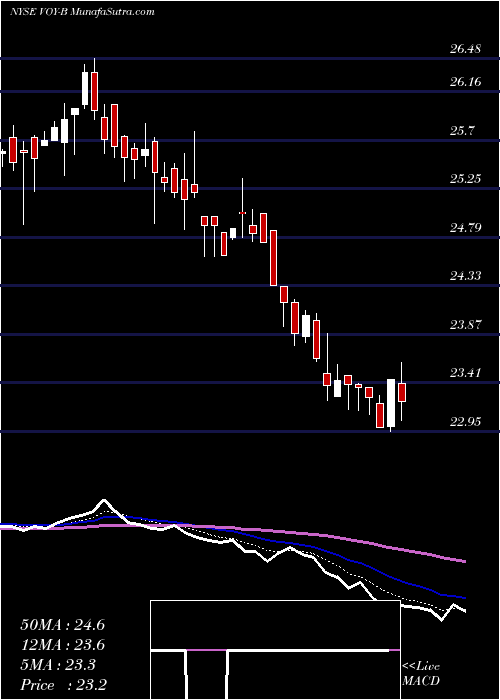
Task: Click the NYSE VOY-B MunafaSutra.com title text
Action: point(82,12)
